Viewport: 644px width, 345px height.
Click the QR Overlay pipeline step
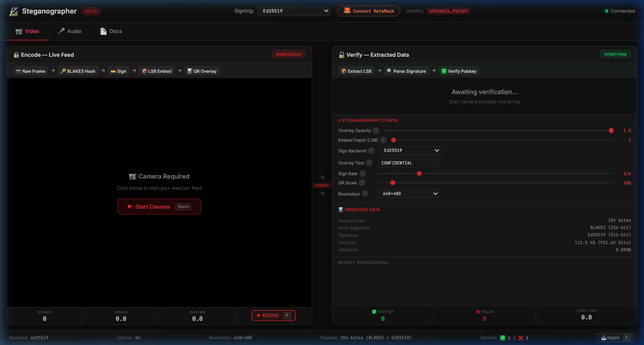[x=202, y=71]
